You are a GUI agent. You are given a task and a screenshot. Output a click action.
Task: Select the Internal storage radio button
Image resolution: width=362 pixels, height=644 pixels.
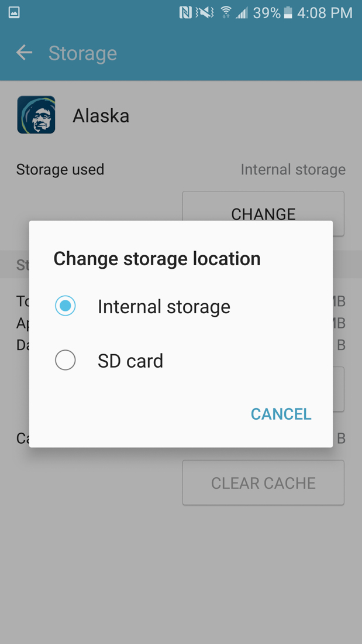pos(65,306)
